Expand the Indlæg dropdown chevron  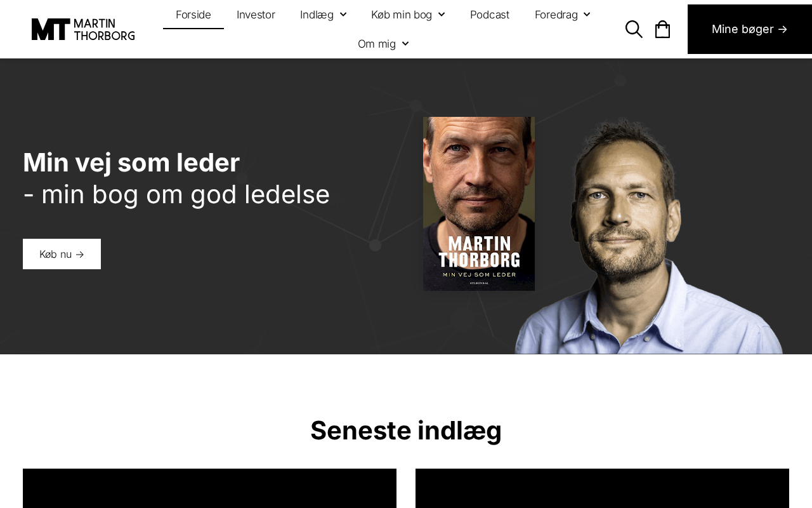[343, 15]
